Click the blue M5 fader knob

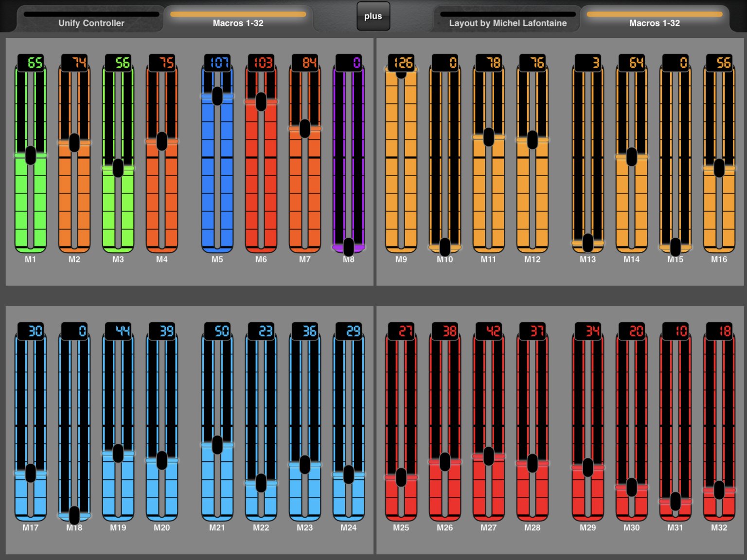tap(217, 96)
